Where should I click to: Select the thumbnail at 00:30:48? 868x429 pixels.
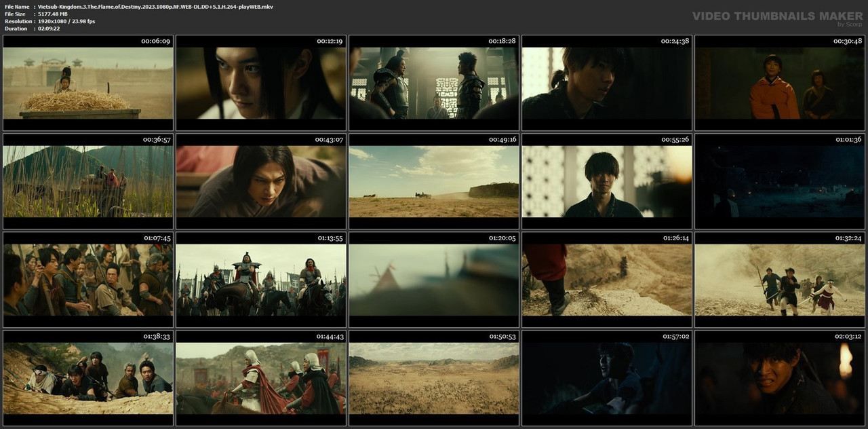(780, 83)
